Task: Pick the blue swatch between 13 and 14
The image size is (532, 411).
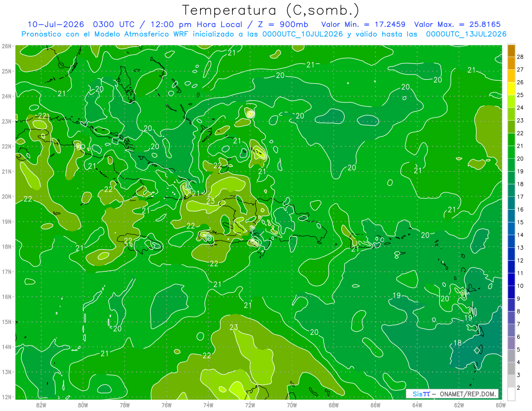Action: 511,241
